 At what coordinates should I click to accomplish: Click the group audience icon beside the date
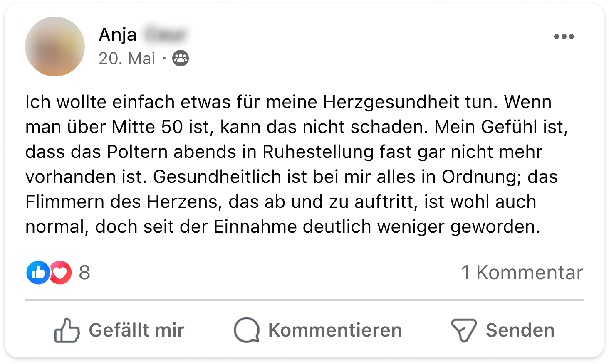click(x=181, y=59)
